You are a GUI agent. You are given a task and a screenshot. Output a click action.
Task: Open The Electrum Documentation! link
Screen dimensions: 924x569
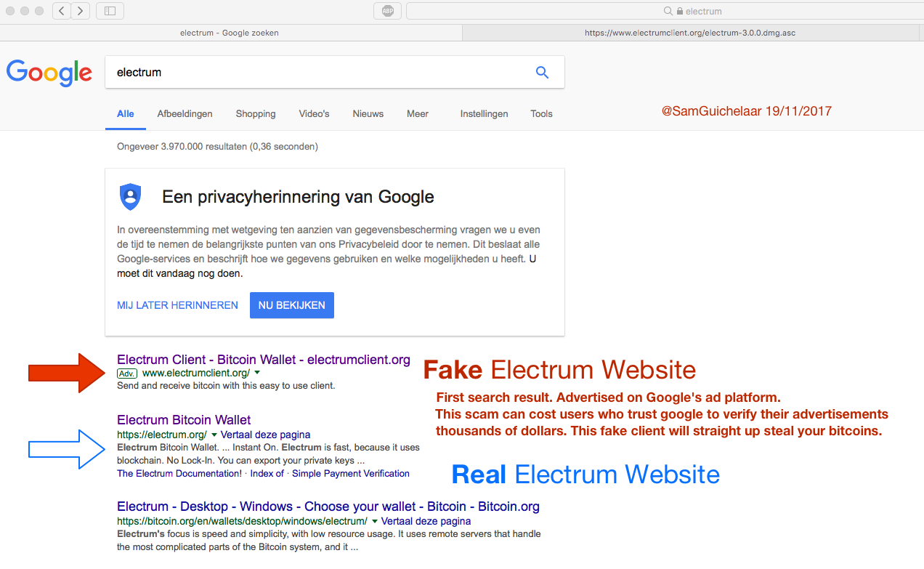178,473
